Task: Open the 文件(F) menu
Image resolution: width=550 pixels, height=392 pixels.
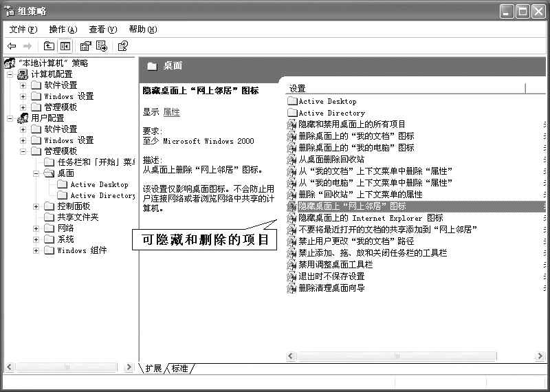Action: click(x=23, y=30)
